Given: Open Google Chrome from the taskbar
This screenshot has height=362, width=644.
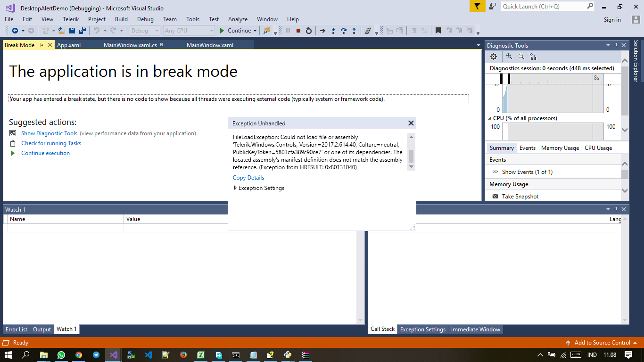Looking at the screenshot, I should (x=79, y=354).
